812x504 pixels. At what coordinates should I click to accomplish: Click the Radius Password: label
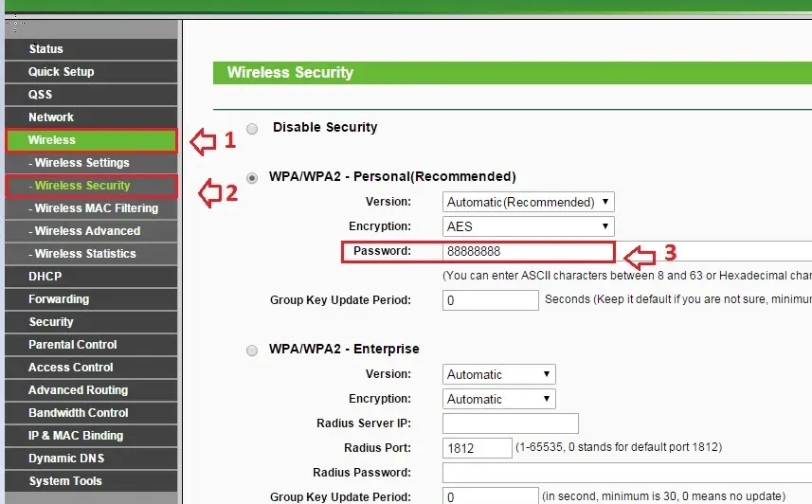pos(362,473)
